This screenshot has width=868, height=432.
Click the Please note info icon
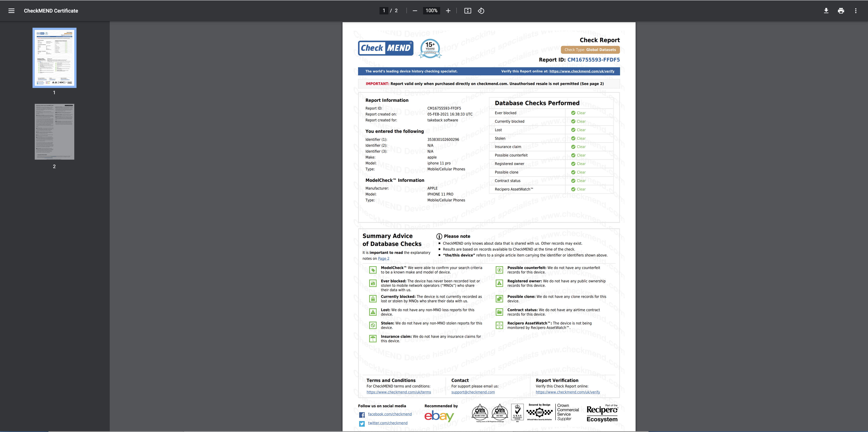[439, 237]
